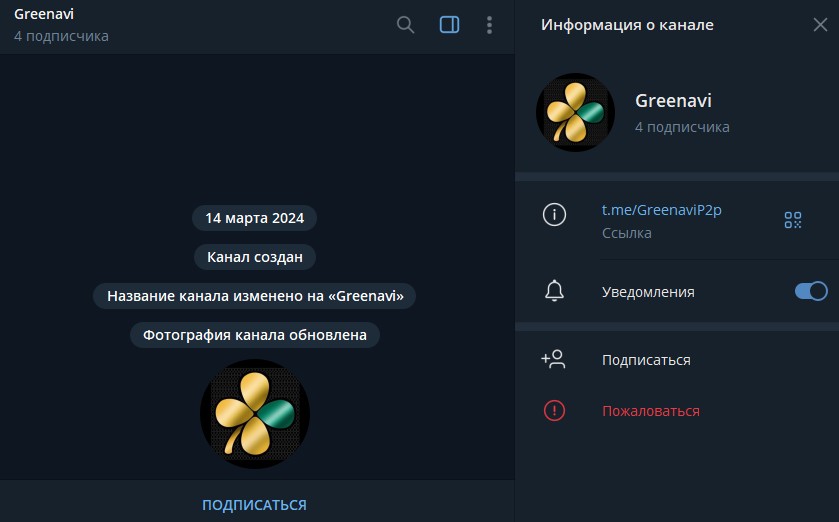Click the Информация о канале heading
839x522 pixels.
627,25
